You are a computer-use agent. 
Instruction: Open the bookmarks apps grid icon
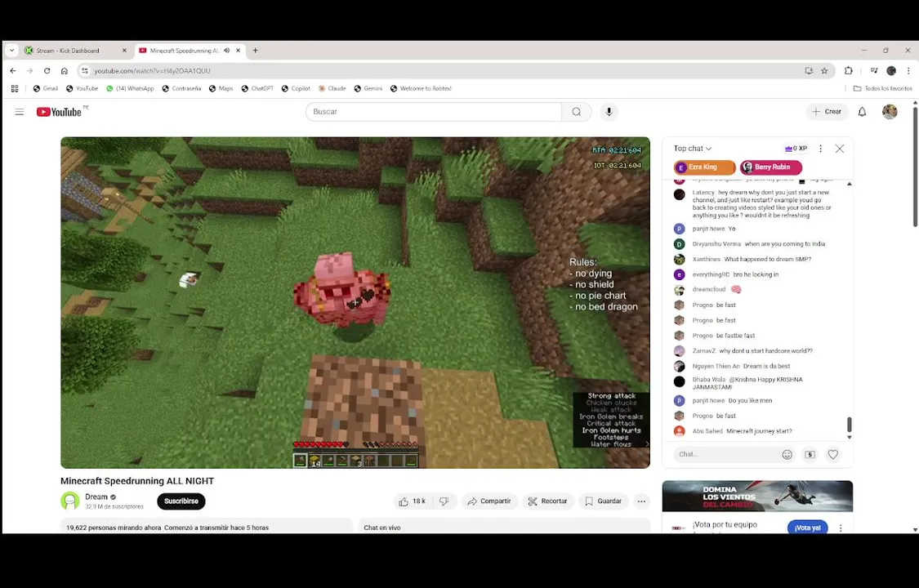(x=15, y=88)
